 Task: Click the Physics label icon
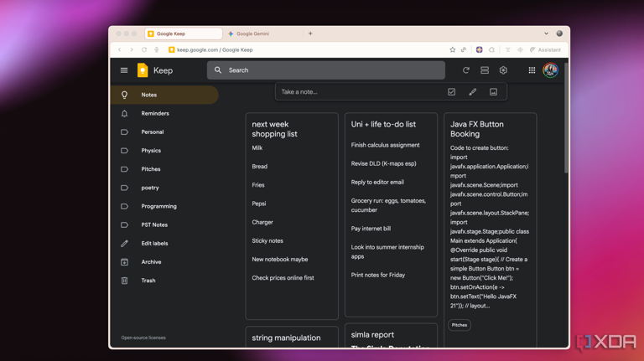[124, 151]
